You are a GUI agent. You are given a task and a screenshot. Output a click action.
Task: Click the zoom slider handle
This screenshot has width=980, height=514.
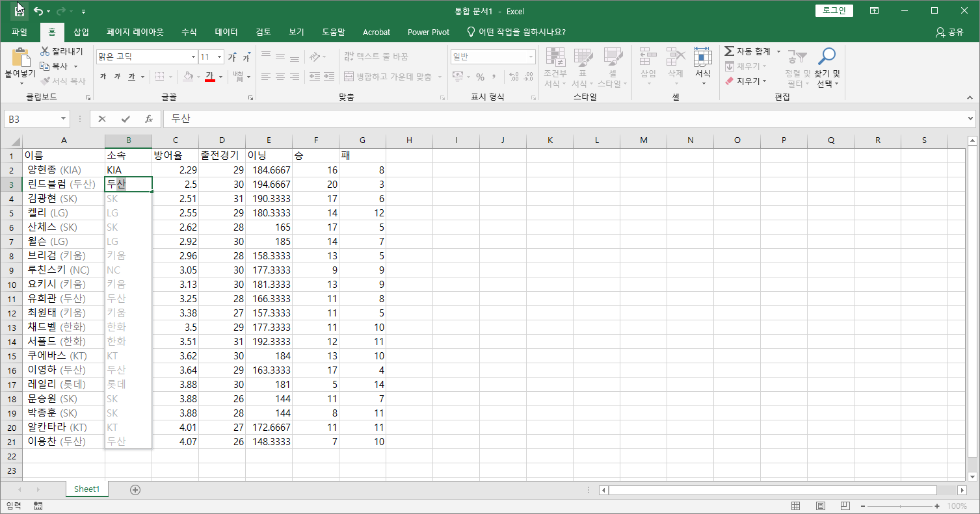[900, 506]
